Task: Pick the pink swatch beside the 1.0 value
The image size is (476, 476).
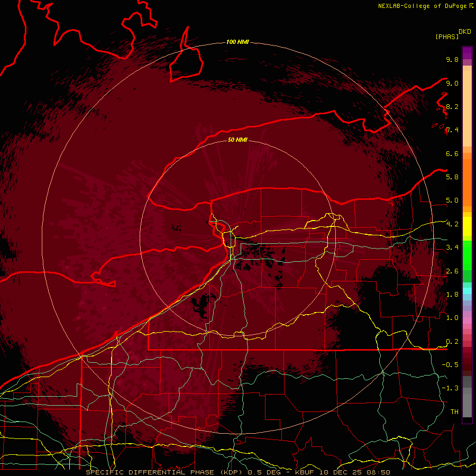Action: pos(467,321)
